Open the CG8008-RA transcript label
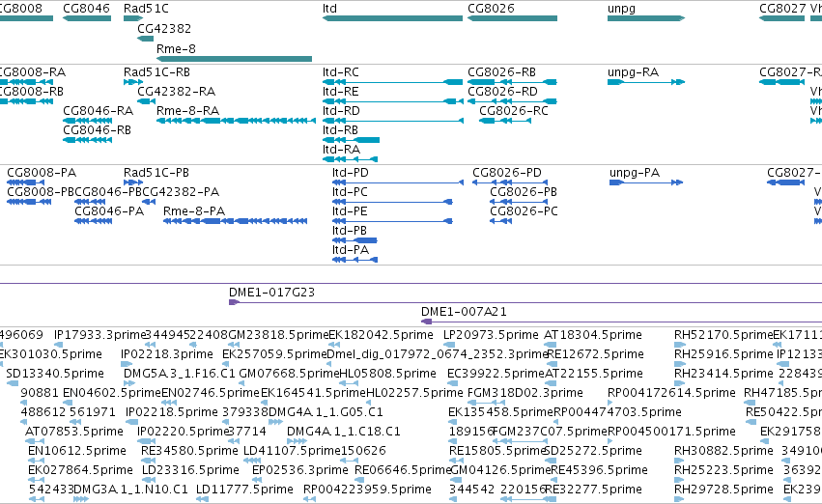This screenshot has width=822, height=504. coord(32,72)
